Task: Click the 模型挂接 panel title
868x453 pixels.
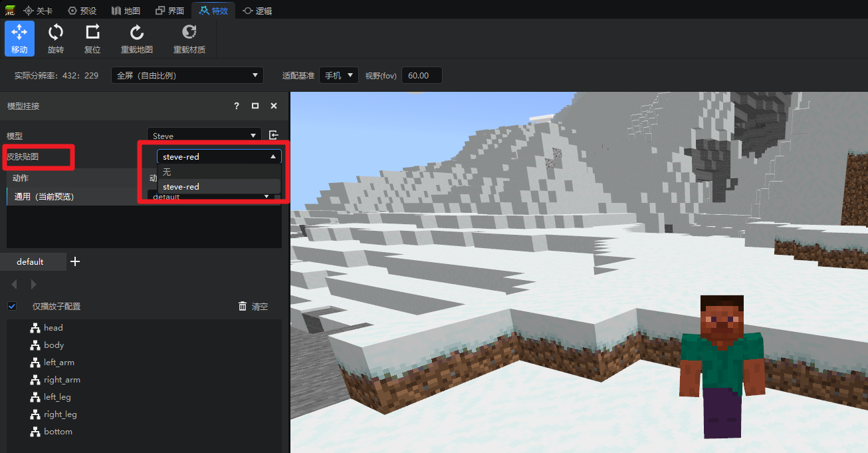Action: coord(23,106)
